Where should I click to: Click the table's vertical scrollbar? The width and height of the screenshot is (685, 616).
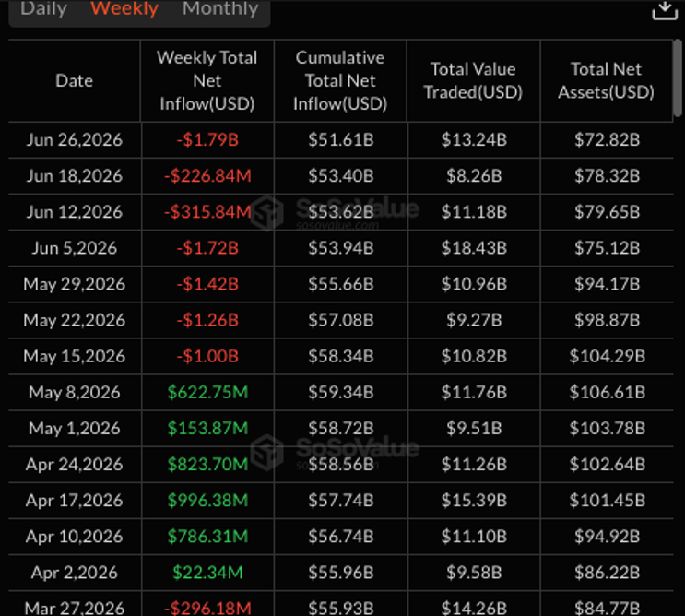(x=677, y=78)
